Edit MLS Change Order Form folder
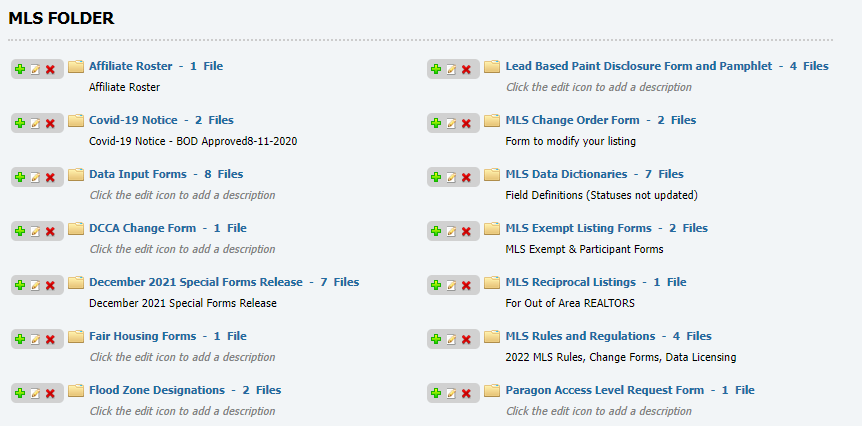 click(x=451, y=123)
